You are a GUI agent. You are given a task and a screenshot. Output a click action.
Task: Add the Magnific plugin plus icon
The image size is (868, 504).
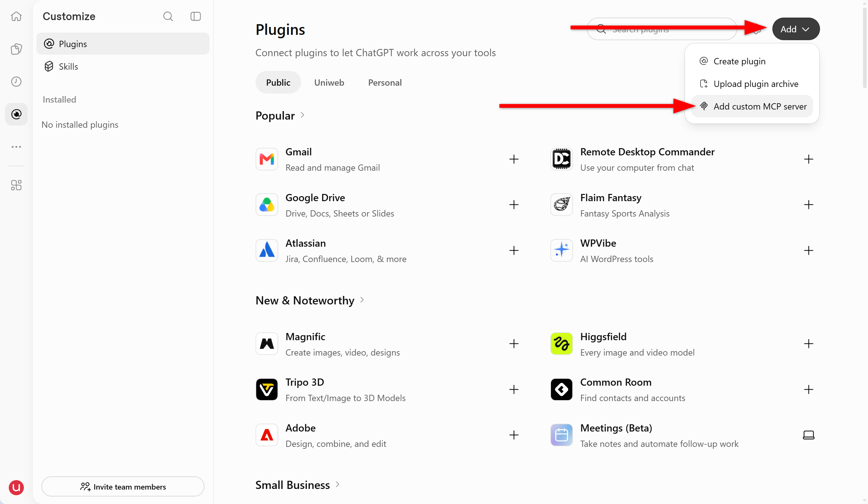514,344
